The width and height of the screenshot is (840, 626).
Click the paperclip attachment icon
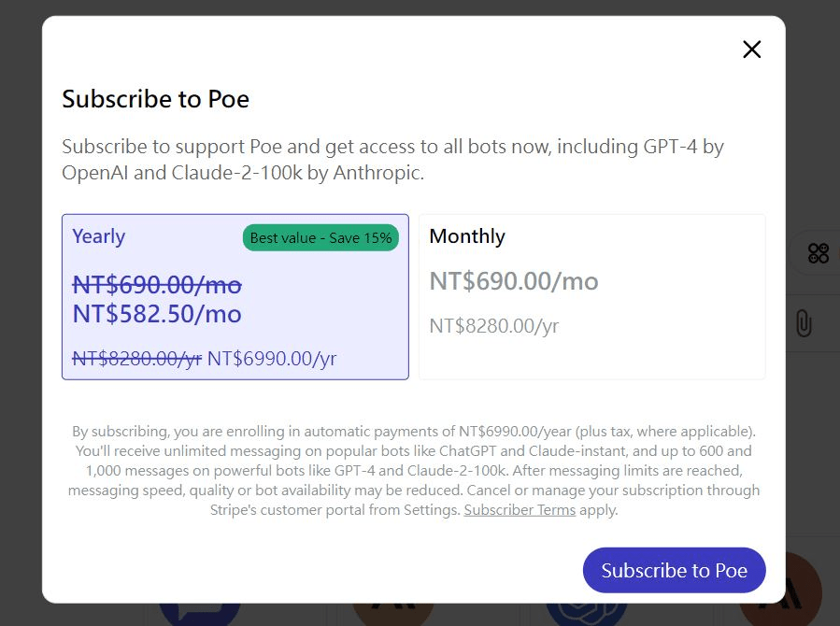pyautogui.click(x=803, y=324)
